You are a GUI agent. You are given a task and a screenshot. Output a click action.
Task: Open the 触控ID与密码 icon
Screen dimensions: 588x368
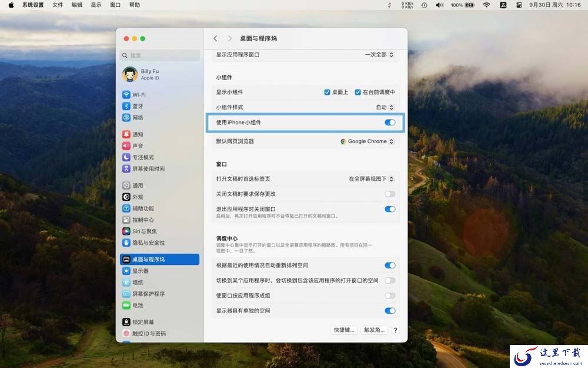point(126,333)
